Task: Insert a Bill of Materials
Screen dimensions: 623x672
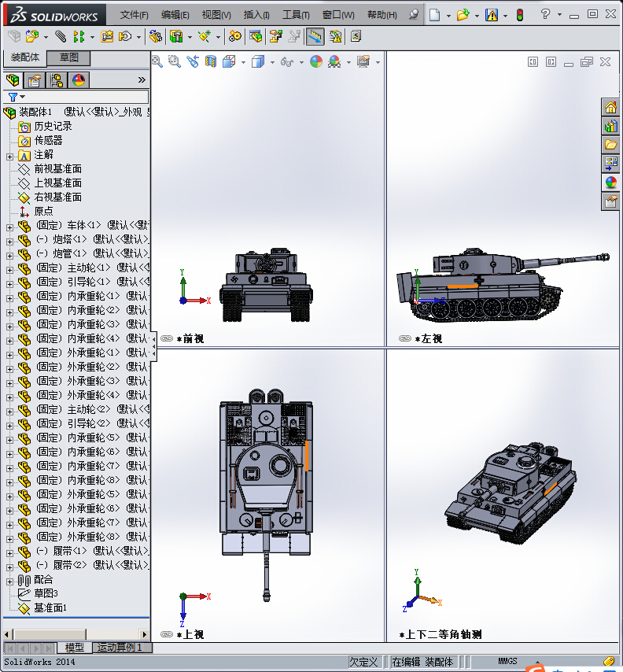Action: [256, 37]
